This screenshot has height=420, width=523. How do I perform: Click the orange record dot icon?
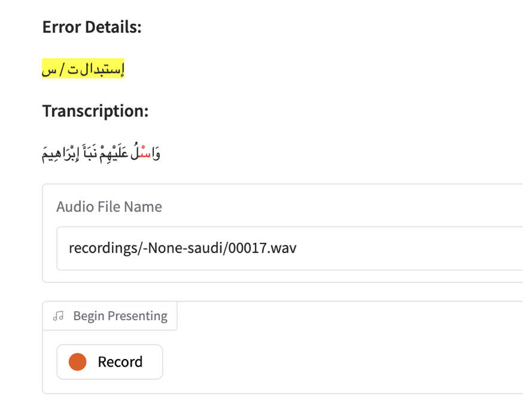(x=78, y=362)
